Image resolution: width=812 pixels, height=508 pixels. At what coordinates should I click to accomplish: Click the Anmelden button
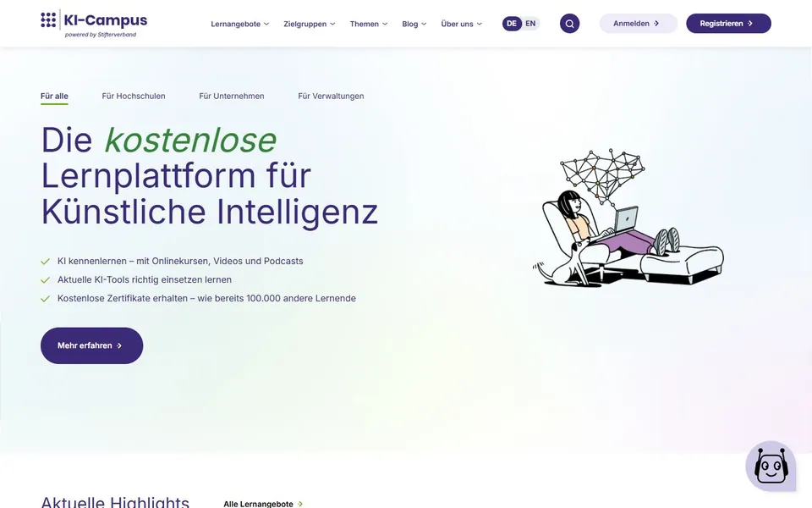tap(638, 24)
